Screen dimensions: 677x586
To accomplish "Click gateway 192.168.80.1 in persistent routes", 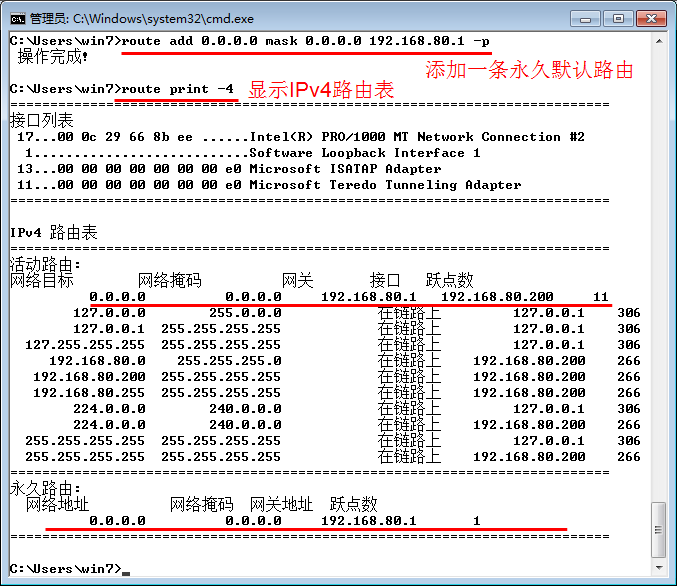I will point(369,521).
